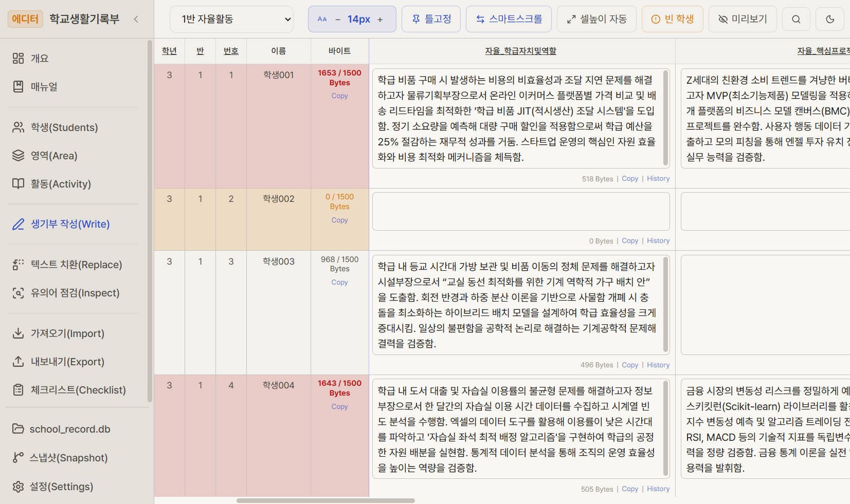The width and height of the screenshot is (850, 504).
Task: Increase font size with the plus button
Action: click(380, 20)
